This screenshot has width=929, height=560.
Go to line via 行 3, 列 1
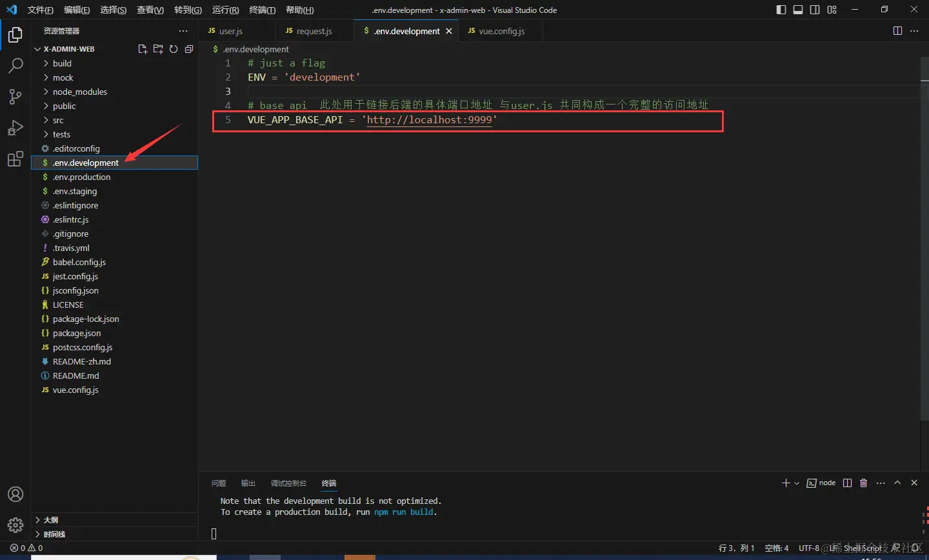[x=737, y=548]
